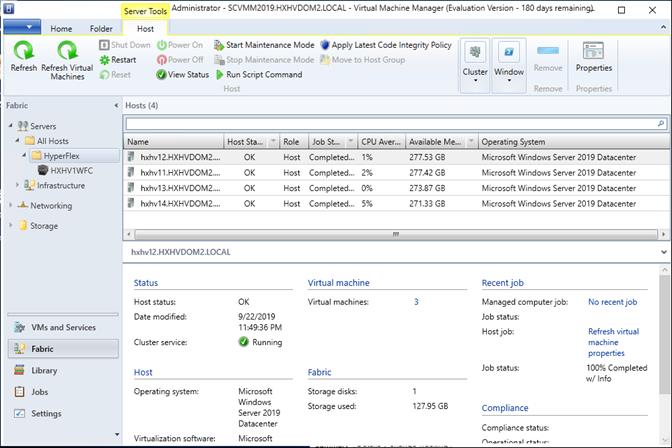Sort by the Role column header
The width and height of the screenshot is (672, 448).
294,141
